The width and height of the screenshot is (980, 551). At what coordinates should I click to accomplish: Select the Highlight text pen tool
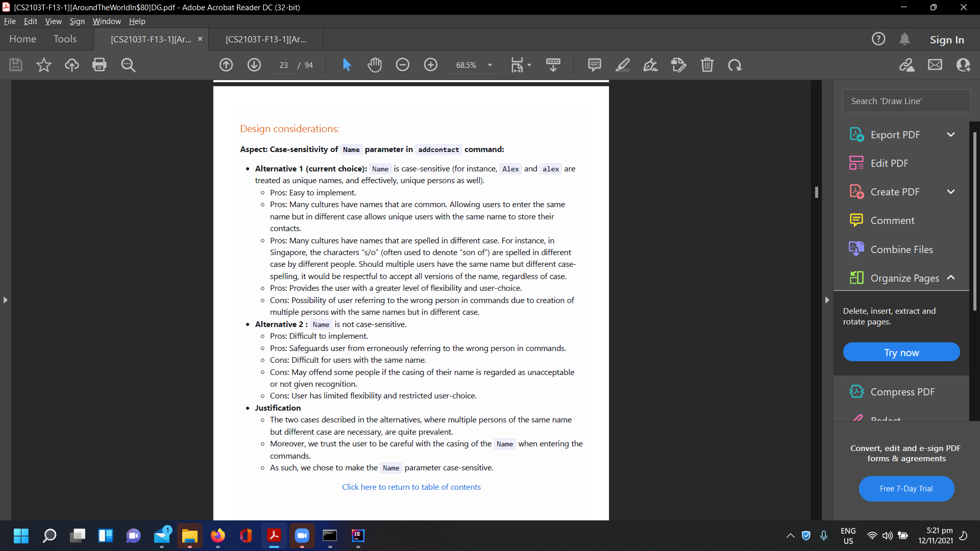(623, 65)
